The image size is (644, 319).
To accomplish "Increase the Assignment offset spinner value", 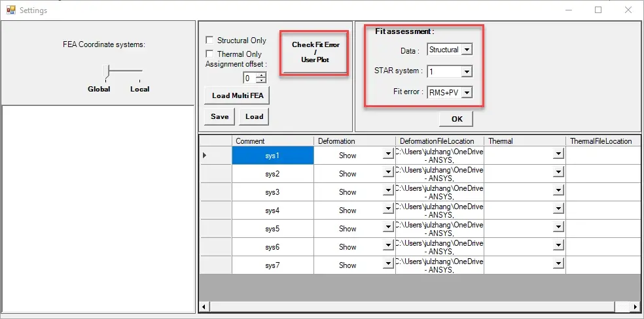I will 262,75.
